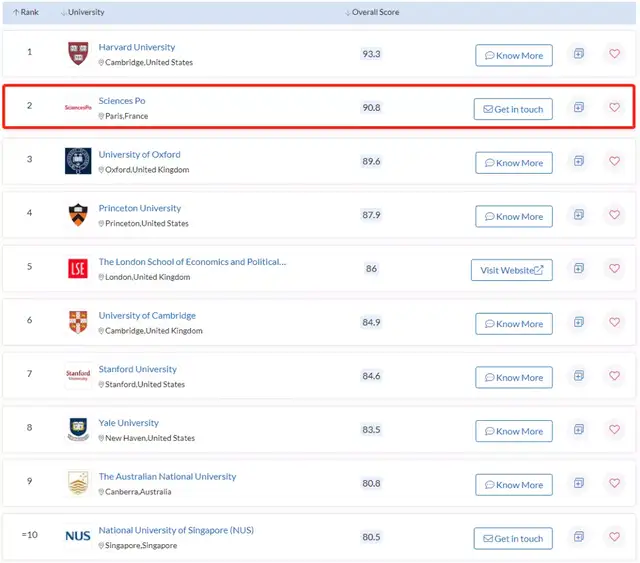Screen dimensions: 640x563
Task: Click compare icon for Stanford University
Action: [x=578, y=376]
